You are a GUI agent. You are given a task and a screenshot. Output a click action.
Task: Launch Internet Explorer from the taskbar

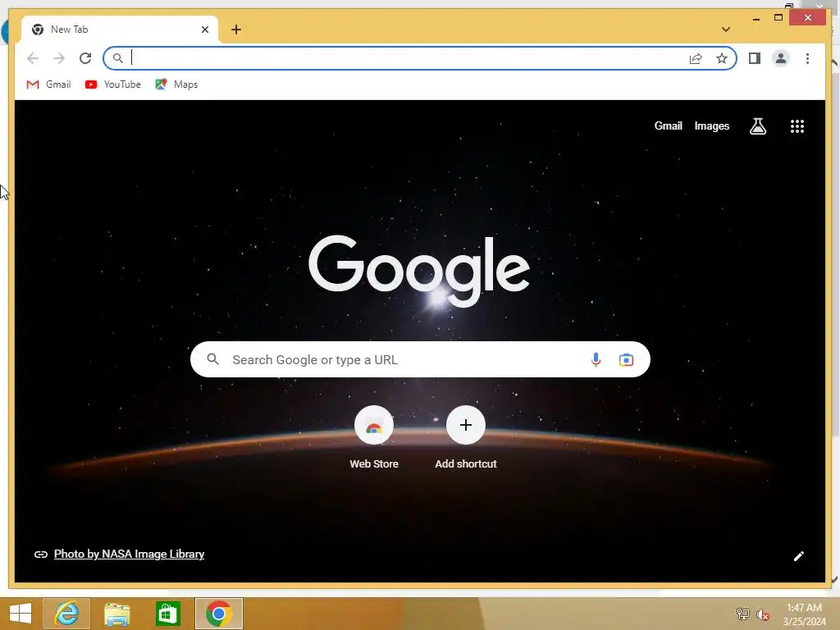pyautogui.click(x=66, y=614)
